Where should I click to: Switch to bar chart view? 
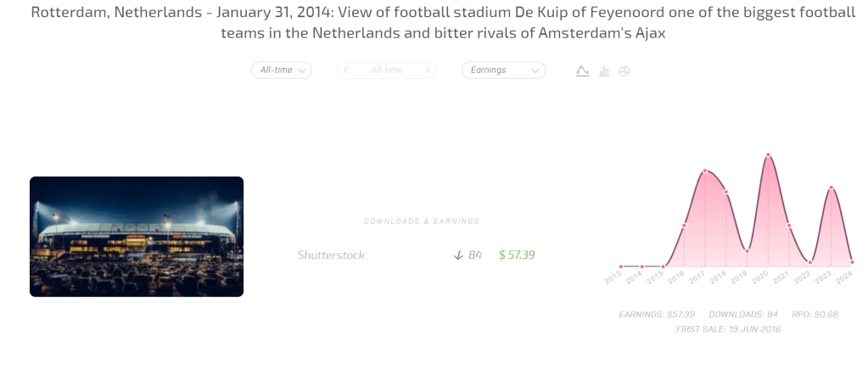pyautogui.click(x=604, y=71)
